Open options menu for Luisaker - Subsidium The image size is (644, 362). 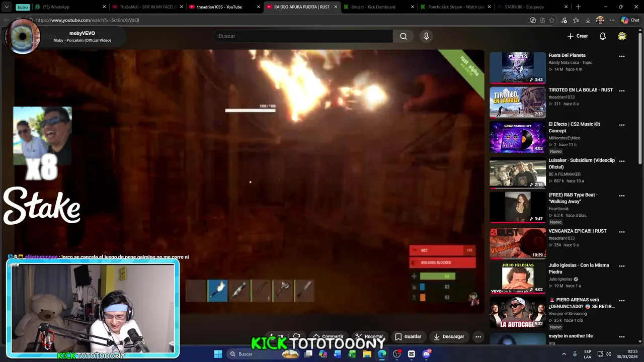click(x=622, y=161)
